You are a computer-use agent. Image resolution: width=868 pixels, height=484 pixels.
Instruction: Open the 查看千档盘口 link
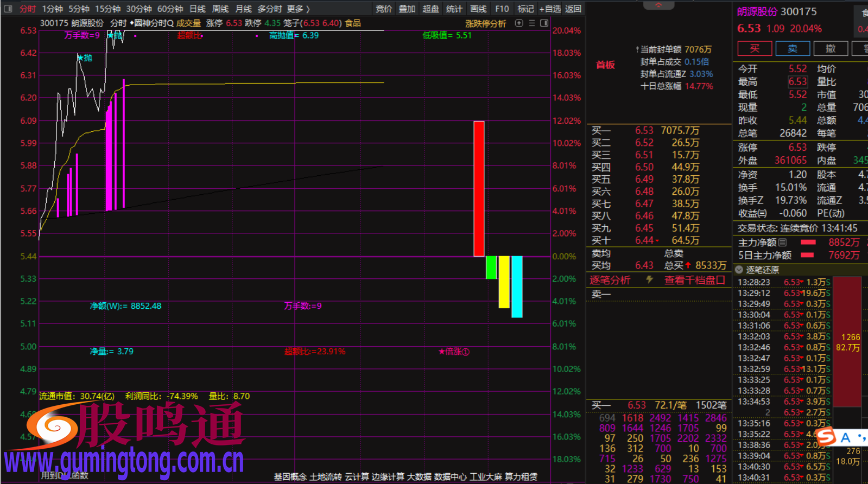[x=694, y=280]
